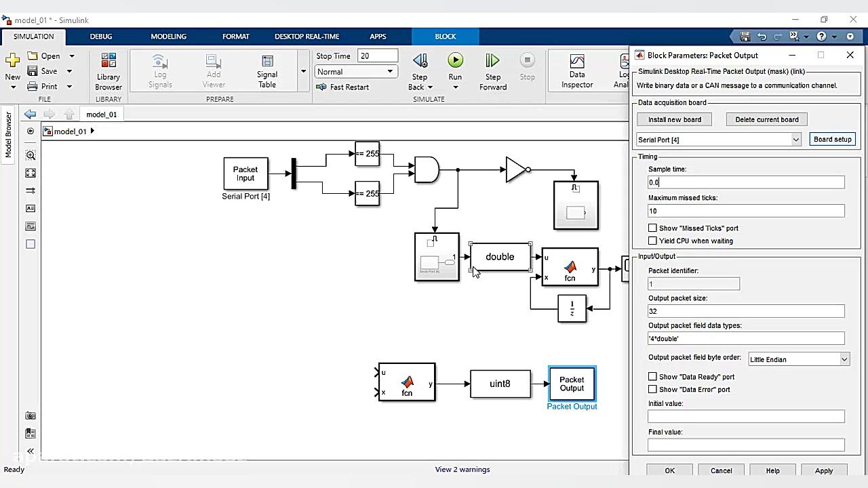Image resolution: width=868 pixels, height=488 pixels.
Task: Click the Area tool in palette
Action: (31, 244)
